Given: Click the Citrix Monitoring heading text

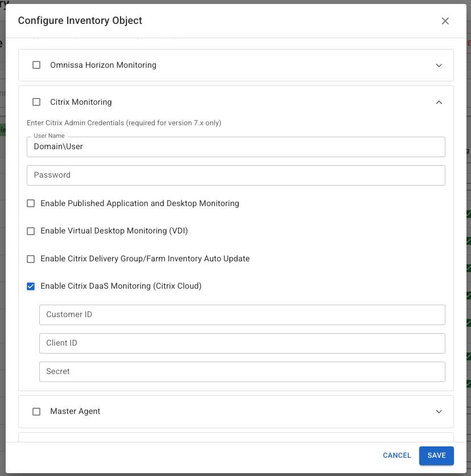Looking at the screenshot, I should tap(81, 102).
